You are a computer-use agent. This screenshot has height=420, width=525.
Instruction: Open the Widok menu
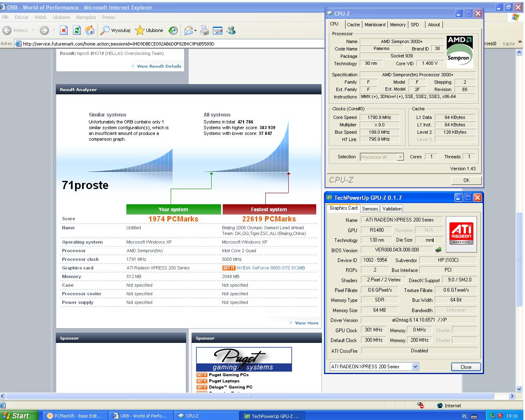pyautogui.click(x=41, y=17)
